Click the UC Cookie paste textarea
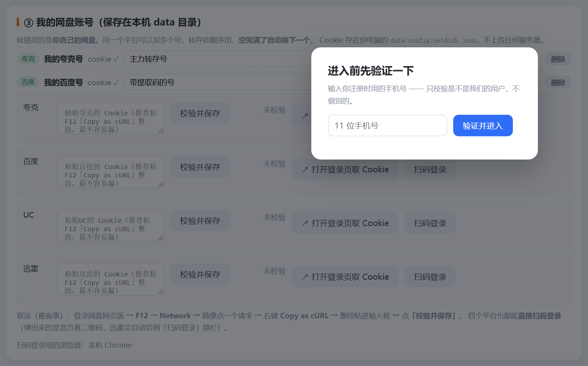The image size is (588, 366). (111, 226)
